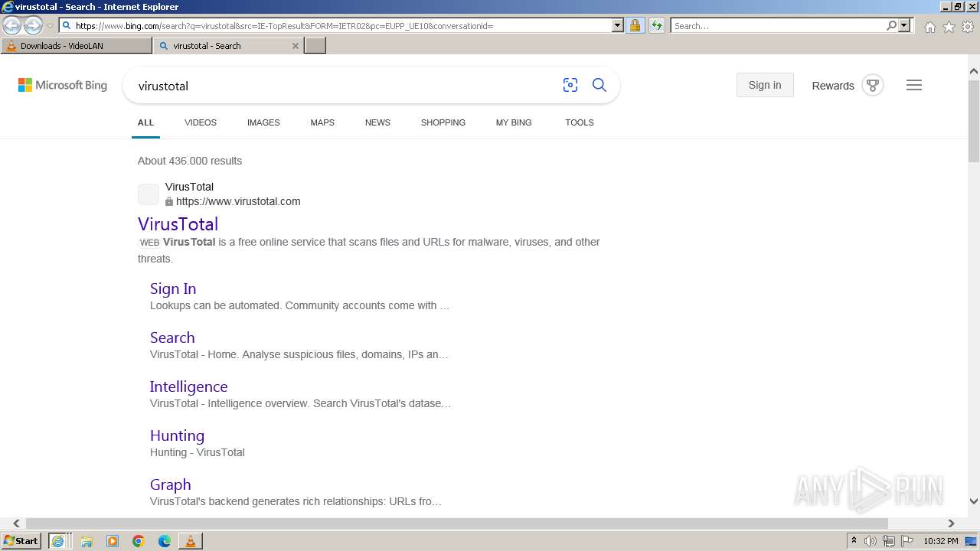
Task: Click the visual search camera icon
Action: coord(570,85)
